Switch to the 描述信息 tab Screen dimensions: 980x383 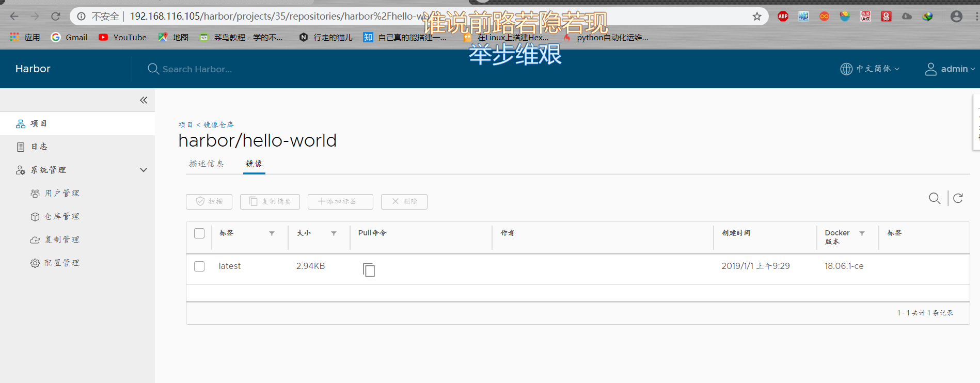[207, 164]
